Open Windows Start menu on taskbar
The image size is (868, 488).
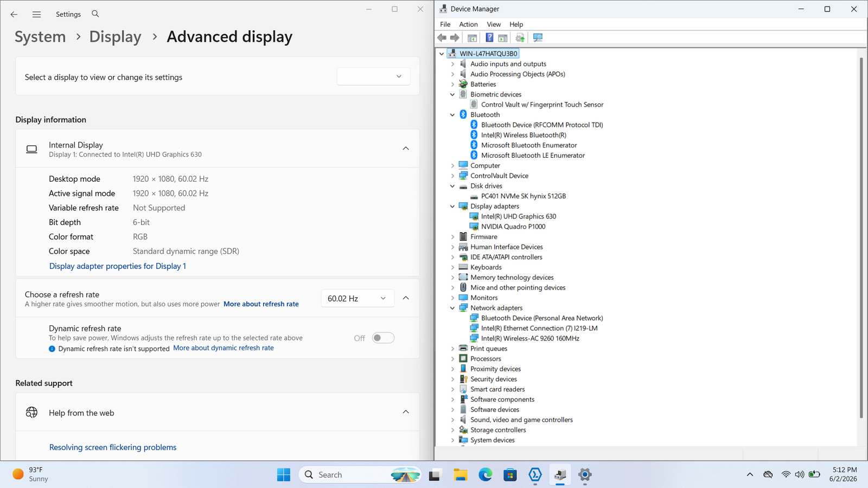click(x=284, y=475)
